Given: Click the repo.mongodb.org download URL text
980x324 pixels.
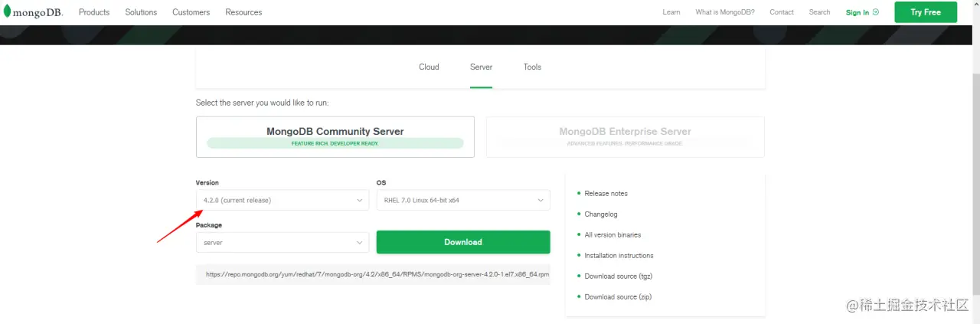Looking at the screenshot, I should click(x=377, y=274).
